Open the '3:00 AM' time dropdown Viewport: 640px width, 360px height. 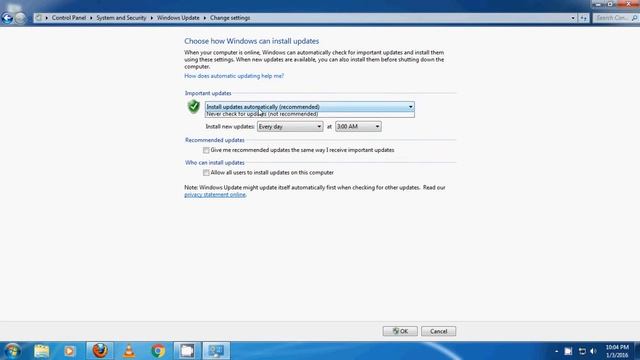pyautogui.click(x=358, y=127)
